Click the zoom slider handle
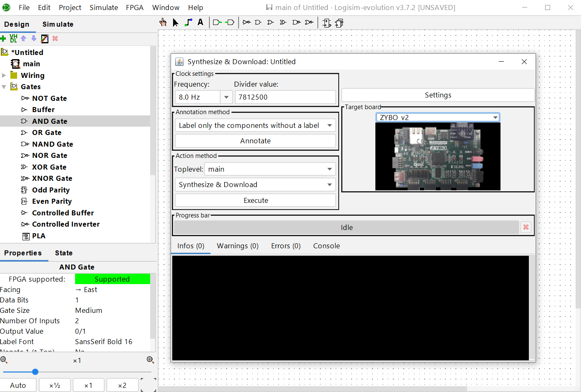The image size is (581, 392). (35, 372)
